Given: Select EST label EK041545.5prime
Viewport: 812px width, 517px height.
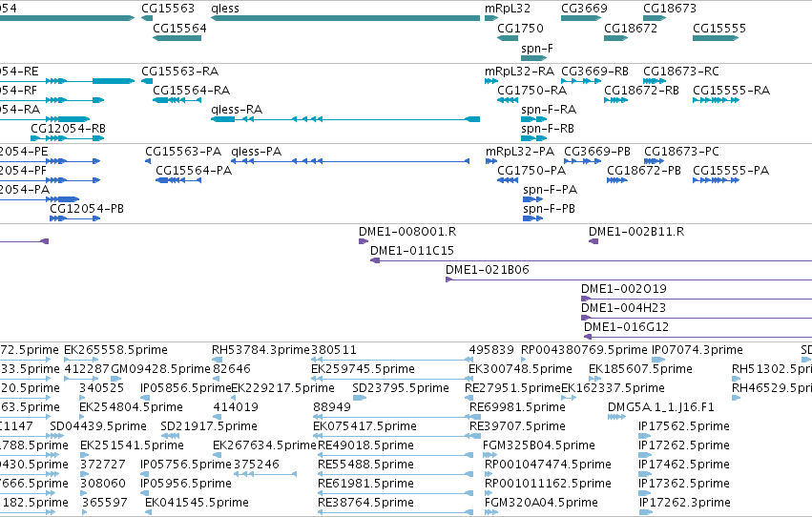Looking at the screenshot, I should tap(197, 503).
